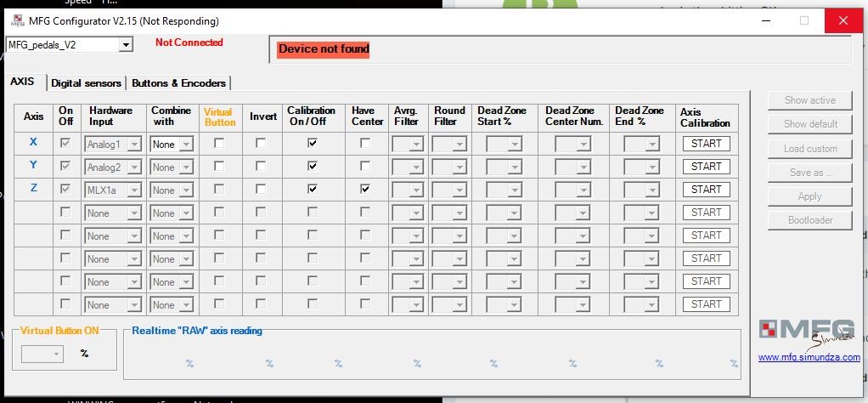Click the Bootloader button
This screenshot has height=403, width=868.
[x=810, y=220]
